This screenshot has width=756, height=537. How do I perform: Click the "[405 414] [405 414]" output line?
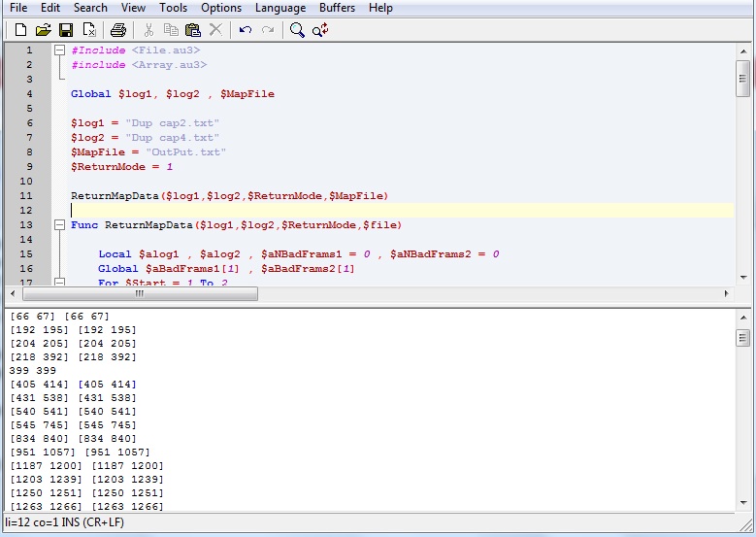coord(74,384)
